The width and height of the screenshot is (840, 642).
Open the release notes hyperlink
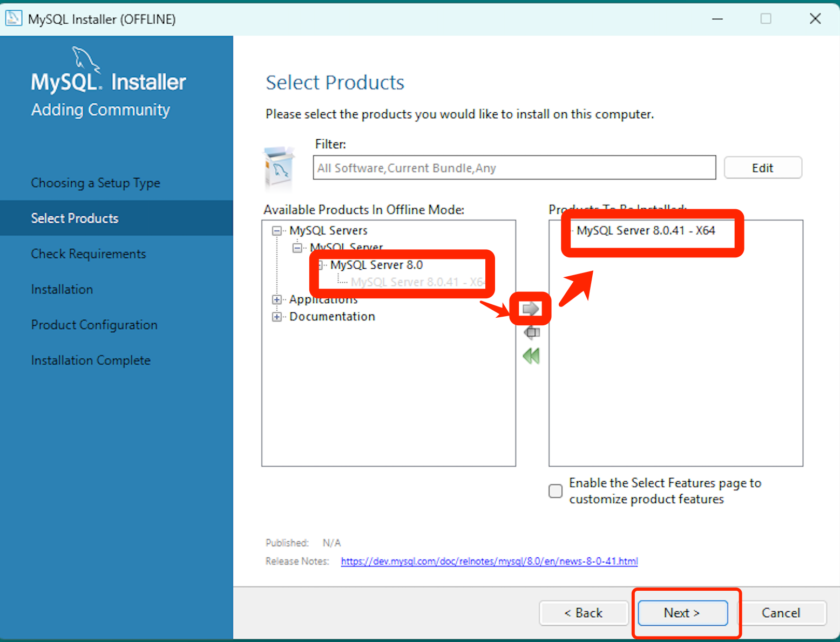coord(489,561)
